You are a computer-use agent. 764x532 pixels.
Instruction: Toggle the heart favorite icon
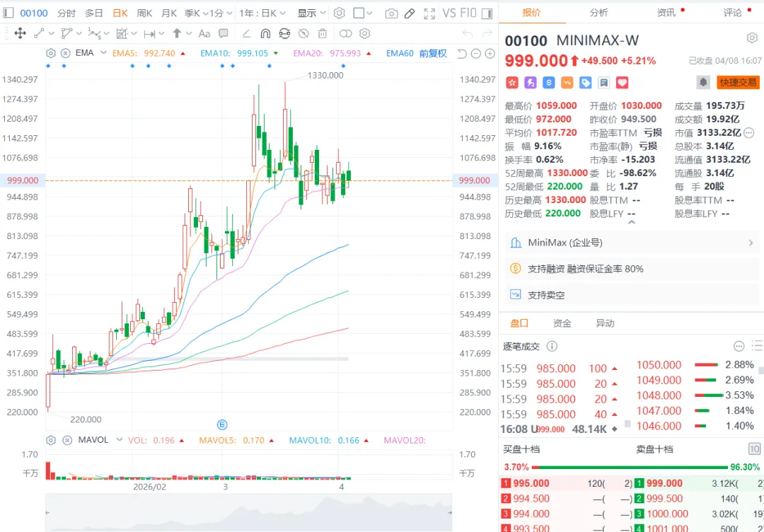pyautogui.click(x=623, y=83)
